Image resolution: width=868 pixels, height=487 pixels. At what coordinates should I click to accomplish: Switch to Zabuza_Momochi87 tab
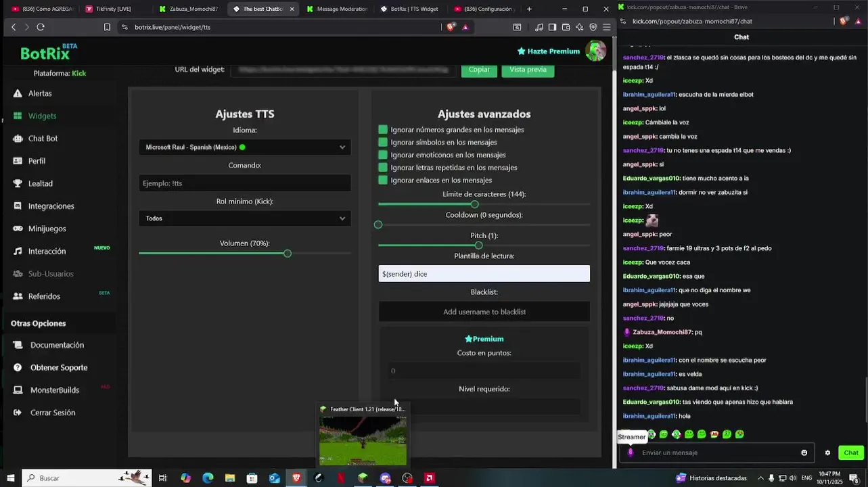coord(188,9)
